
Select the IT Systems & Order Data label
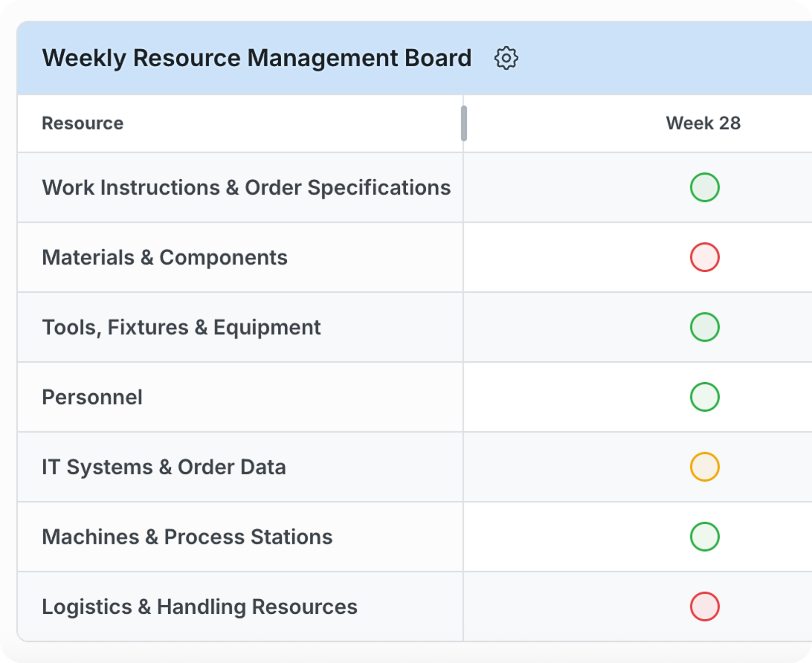coord(164,467)
